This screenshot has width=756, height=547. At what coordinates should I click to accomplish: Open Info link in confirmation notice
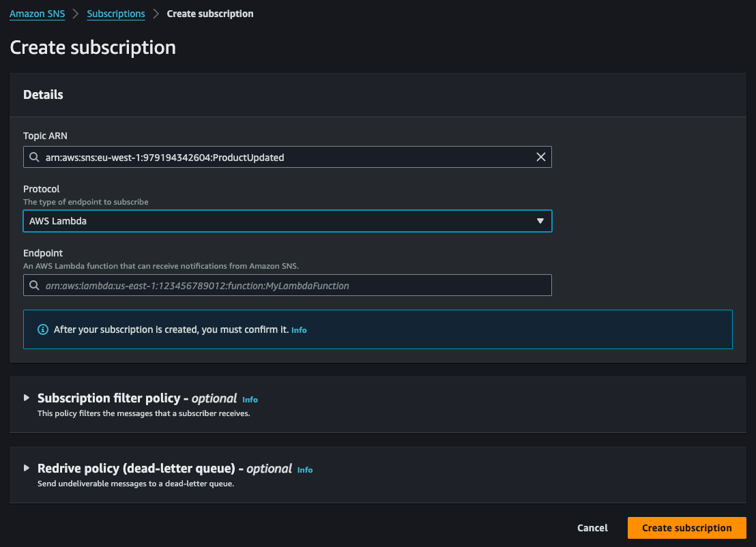click(299, 330)
